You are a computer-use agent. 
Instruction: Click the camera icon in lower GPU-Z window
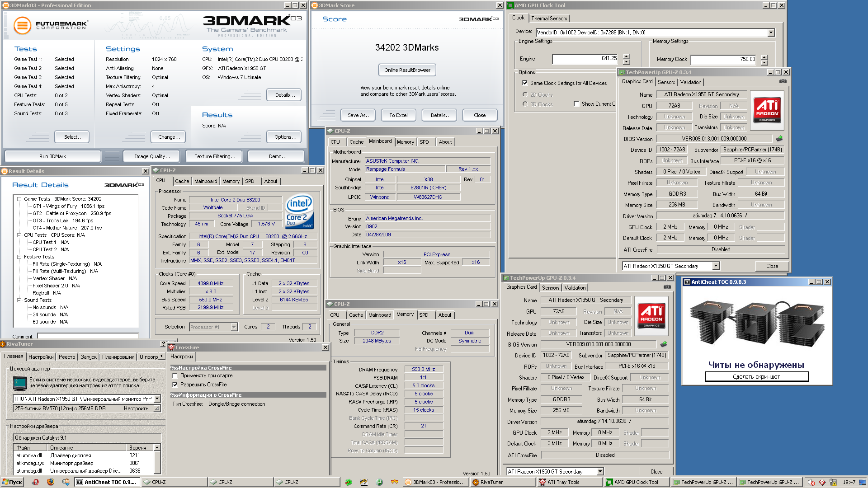667,287
